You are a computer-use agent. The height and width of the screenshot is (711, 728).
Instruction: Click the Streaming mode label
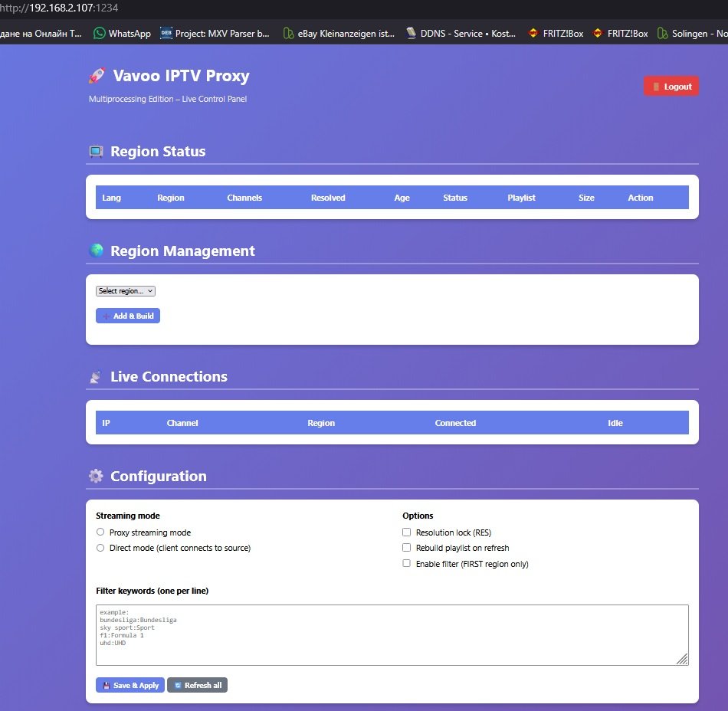[x=128, y=516]
